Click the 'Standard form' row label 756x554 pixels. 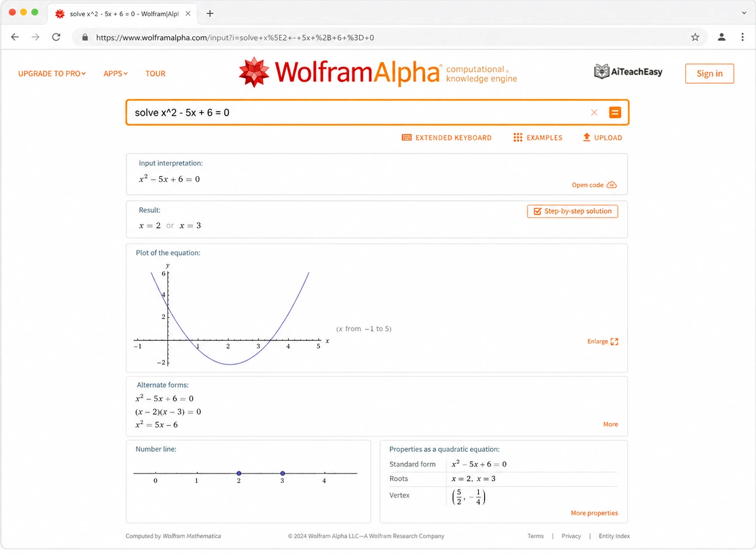click(412, 464)
